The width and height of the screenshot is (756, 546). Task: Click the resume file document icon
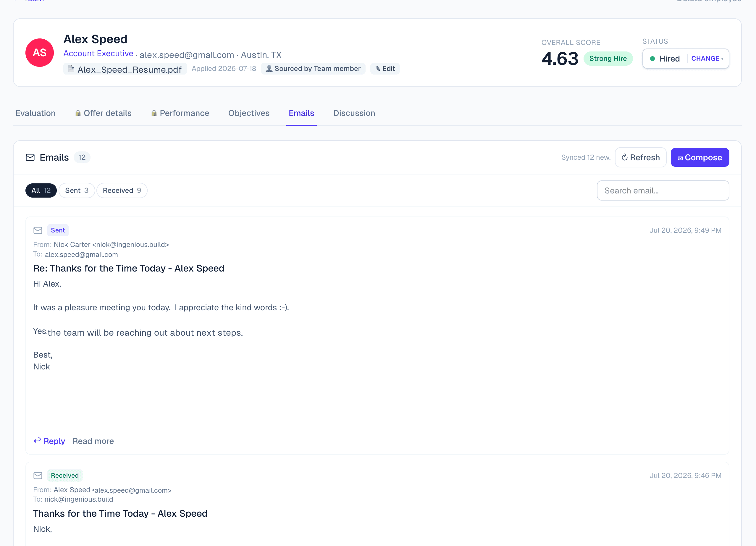tap(71, 69)
